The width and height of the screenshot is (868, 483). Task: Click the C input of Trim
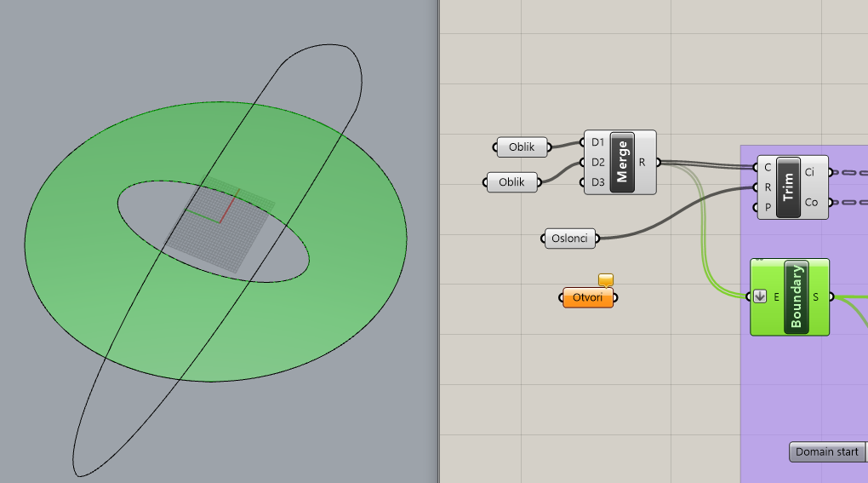(768, 167)
